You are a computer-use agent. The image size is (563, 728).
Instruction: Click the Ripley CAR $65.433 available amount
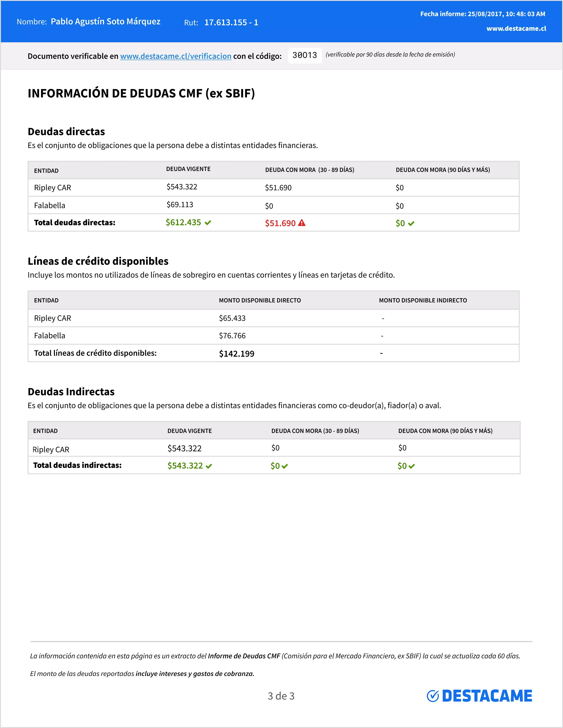[232, 318]
